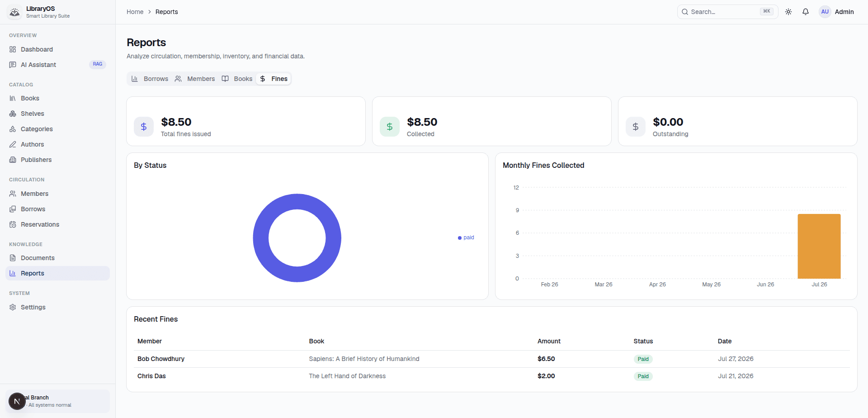Image resolution: width=868 pixels, height=418 pixels.
Task: Switch to the Books report tab
Action: point(237,79)
